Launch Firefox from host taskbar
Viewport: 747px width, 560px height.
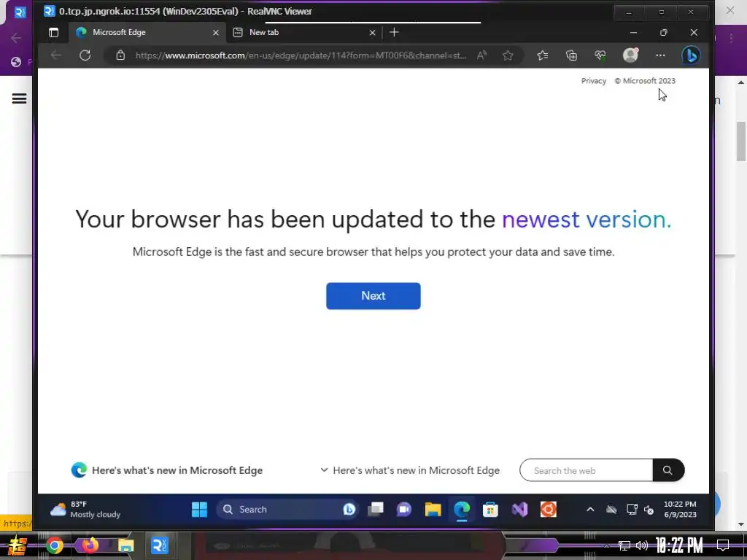[x=90, y=545]
